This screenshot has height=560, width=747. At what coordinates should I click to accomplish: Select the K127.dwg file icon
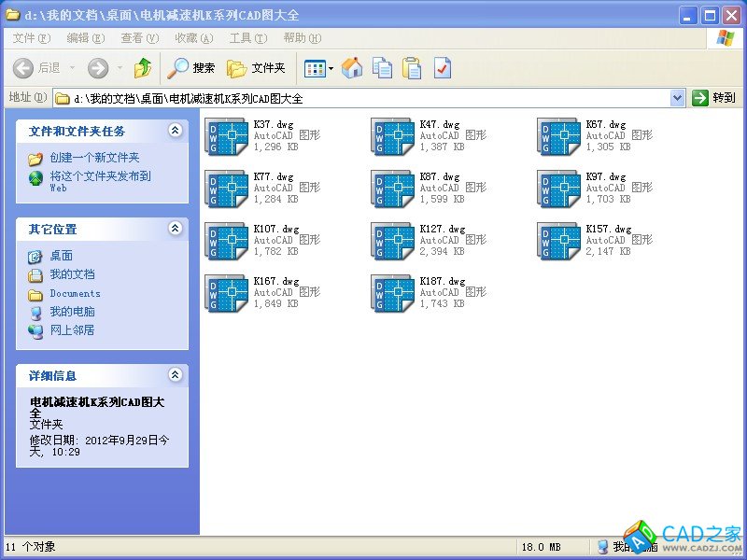pos(392,241)
